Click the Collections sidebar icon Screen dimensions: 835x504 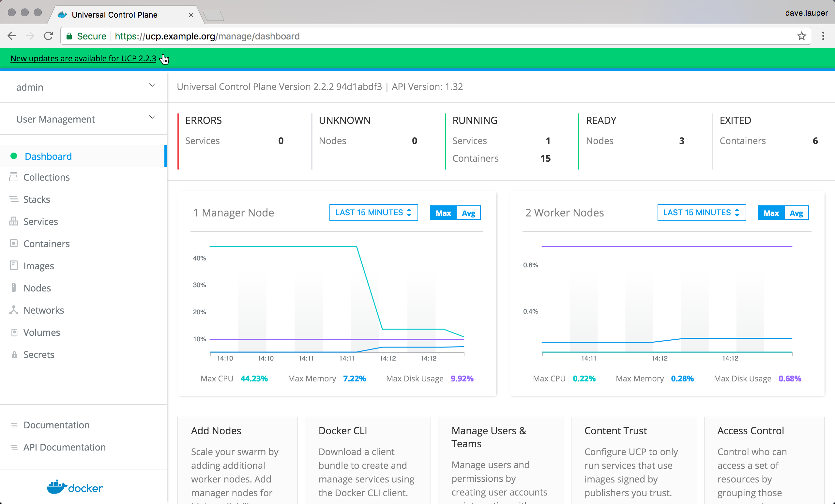point(14,177)
